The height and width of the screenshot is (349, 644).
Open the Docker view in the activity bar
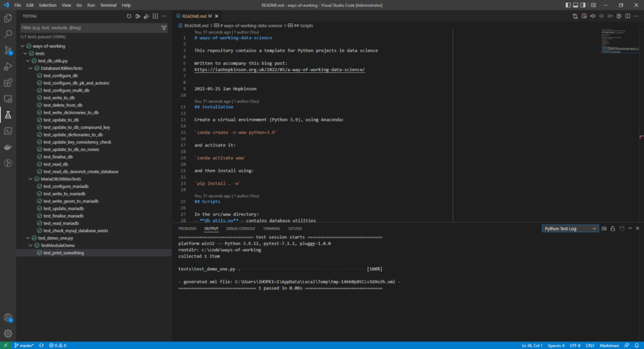(8, 147)
